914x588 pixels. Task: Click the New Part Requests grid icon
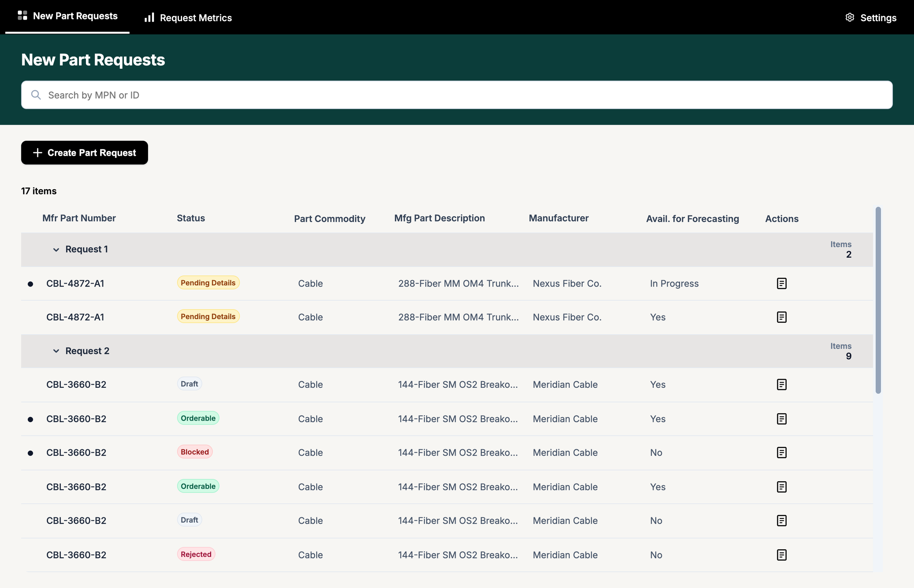tap(23, 15)
